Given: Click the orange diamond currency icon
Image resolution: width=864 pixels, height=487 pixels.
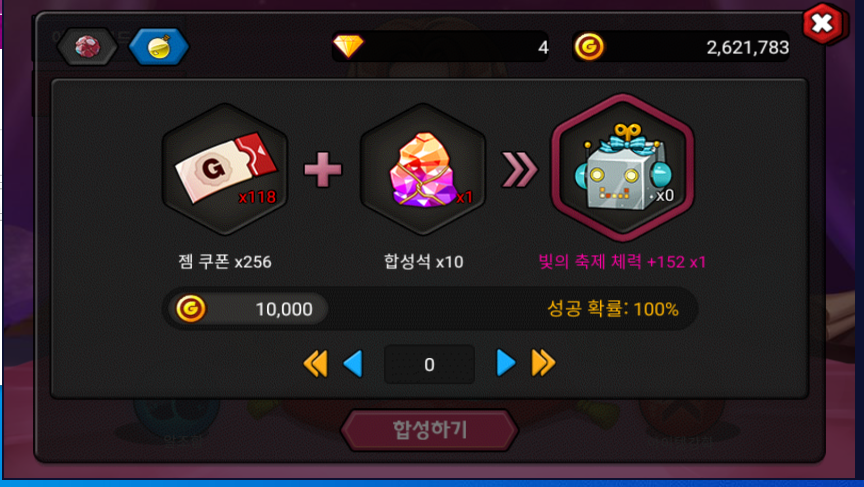Looking at the screenshot, I should (348, 46).
